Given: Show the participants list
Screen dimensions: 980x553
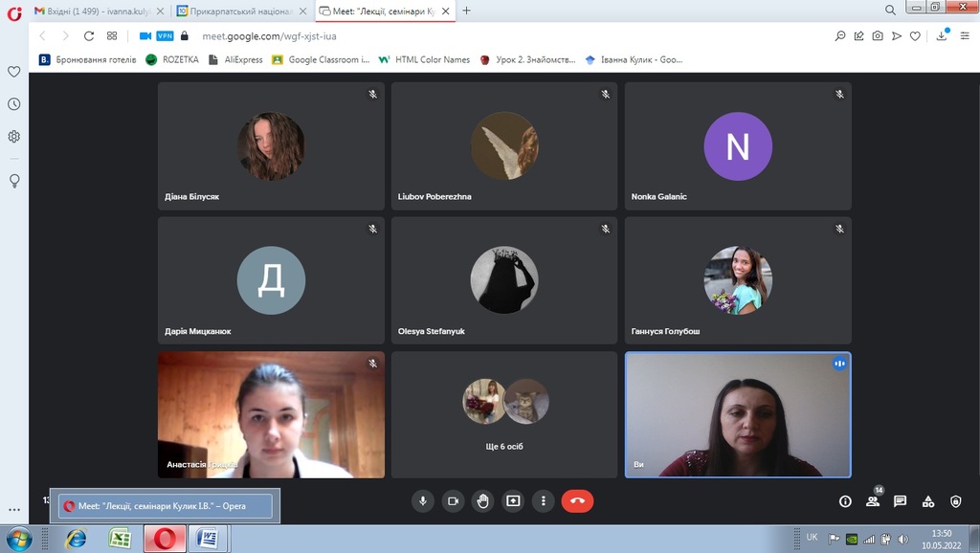Looking at the screenshot, I should (x=873, y=501).
